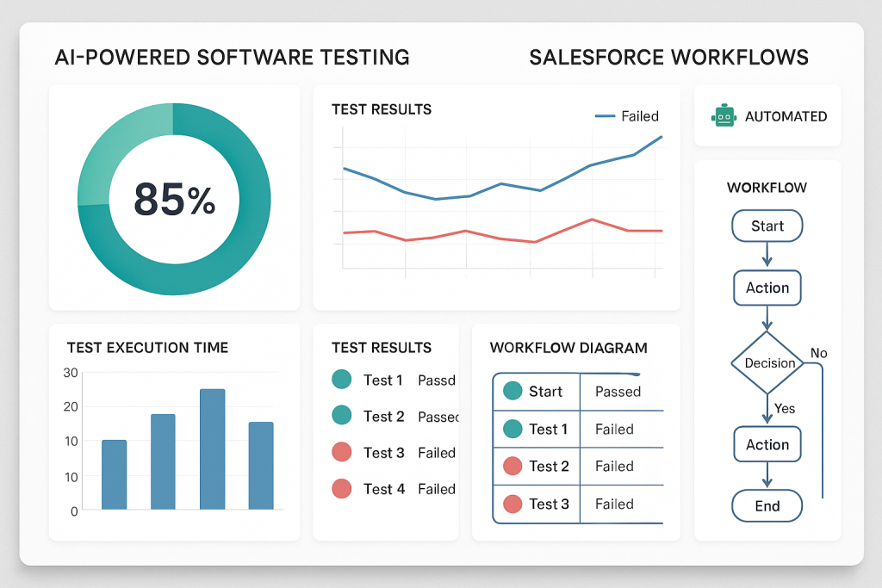Click the green dot next to Test 1 in the list

(x=341, y=380)
